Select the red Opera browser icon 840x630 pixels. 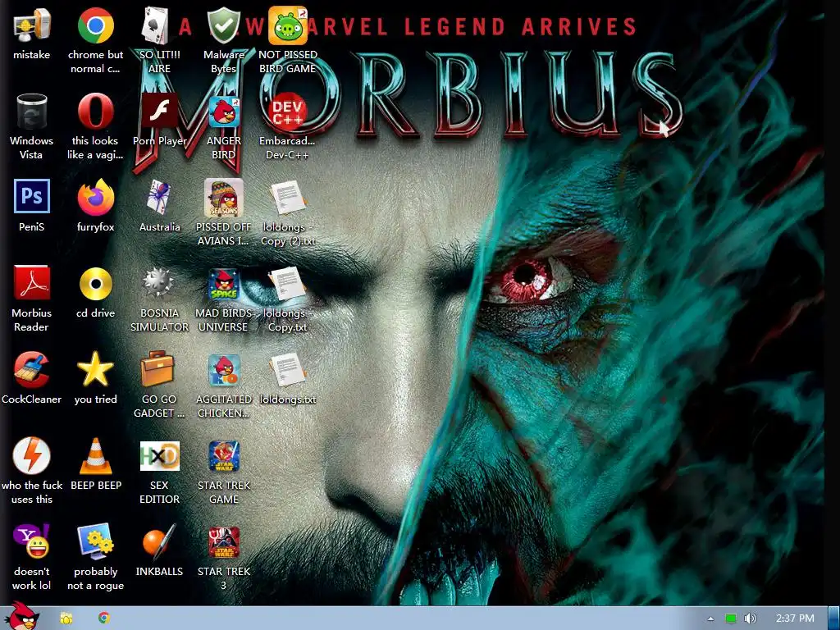point(95,112)
